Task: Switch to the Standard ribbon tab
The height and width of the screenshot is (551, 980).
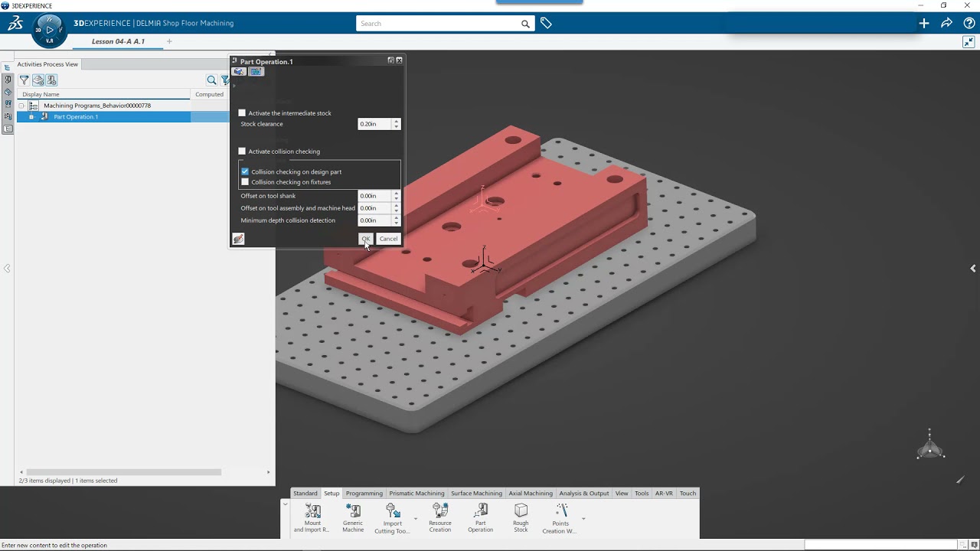Action: [x=305, y=494]
